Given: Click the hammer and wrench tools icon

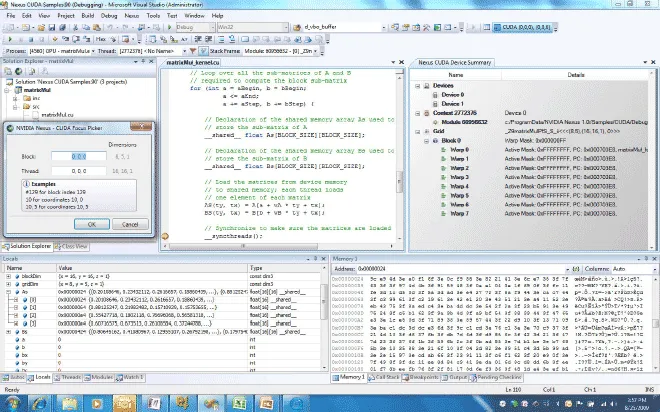Looking at the screenshot, I should (426, 27).
